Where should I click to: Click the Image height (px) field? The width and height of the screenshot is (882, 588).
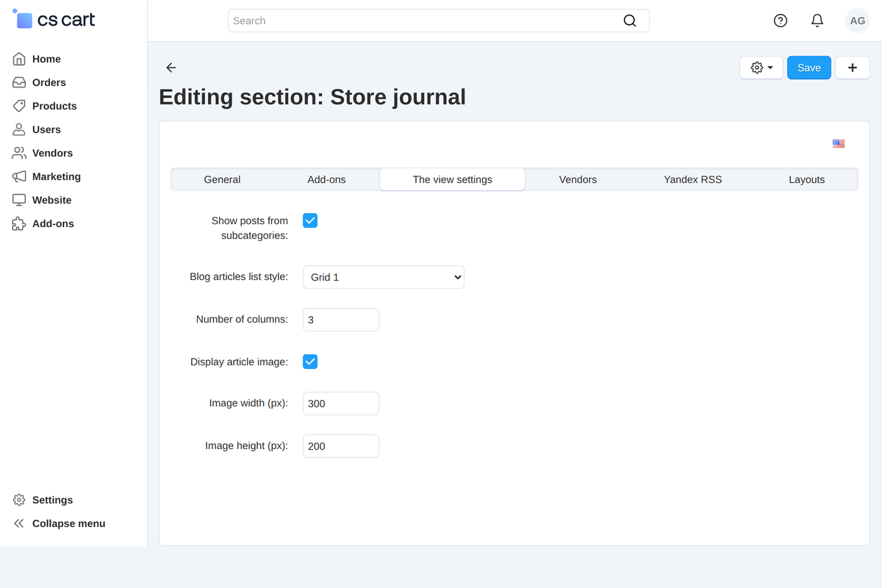[x=341, y=446]
